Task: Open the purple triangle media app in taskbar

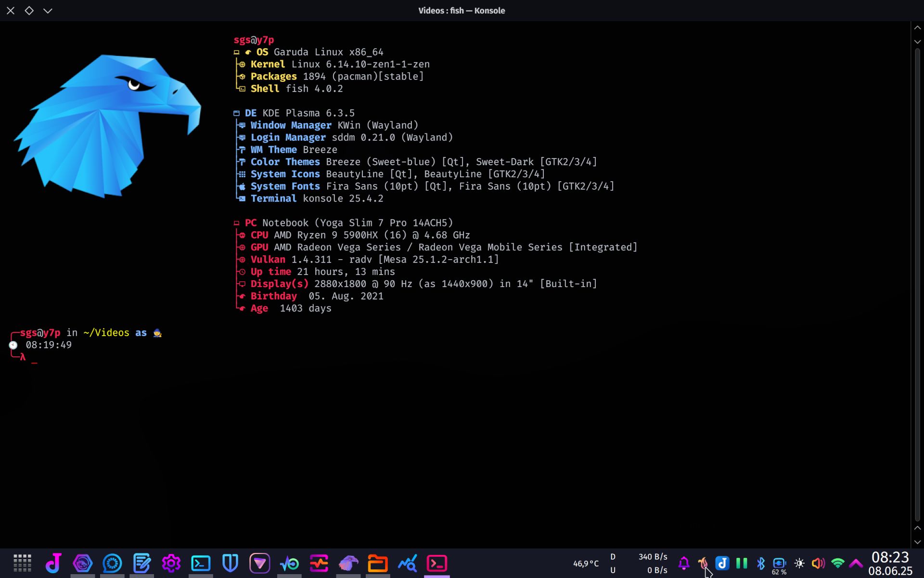Action: (260, 563)
